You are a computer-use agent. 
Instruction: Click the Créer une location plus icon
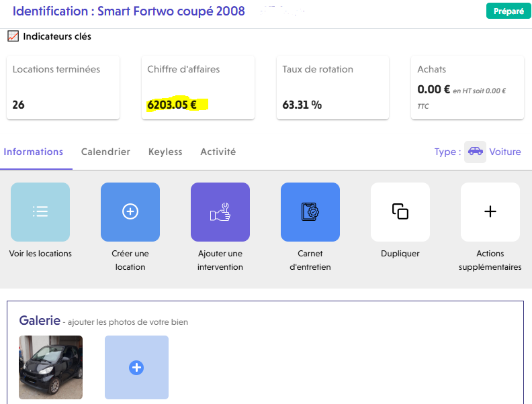(130, 211)
